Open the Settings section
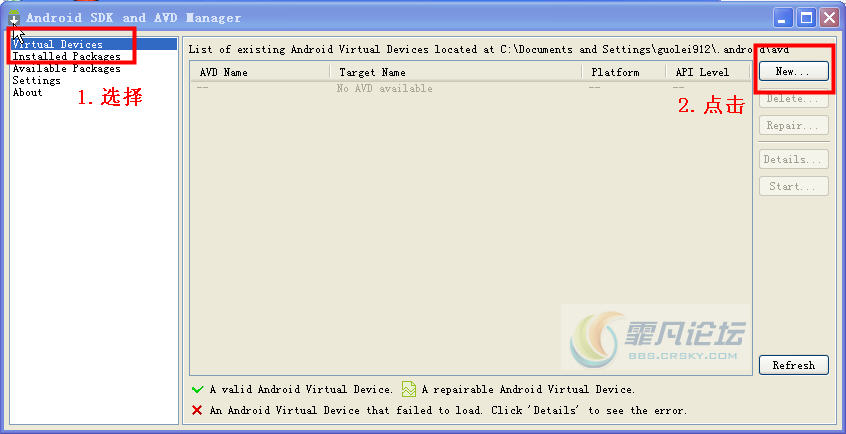 tap(36, 80)
